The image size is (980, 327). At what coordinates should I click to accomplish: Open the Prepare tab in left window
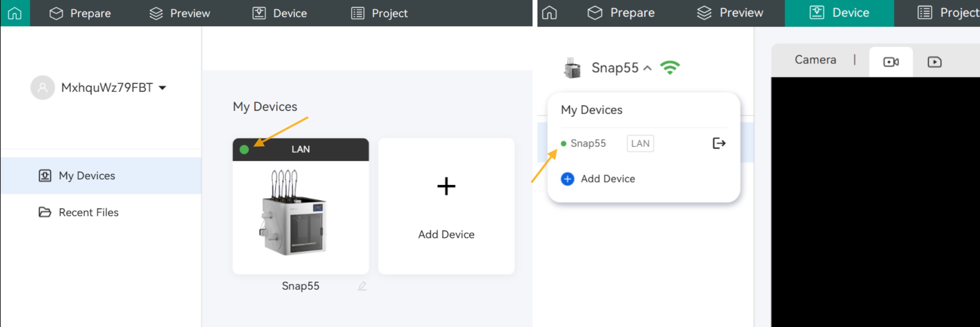point(80,13)
